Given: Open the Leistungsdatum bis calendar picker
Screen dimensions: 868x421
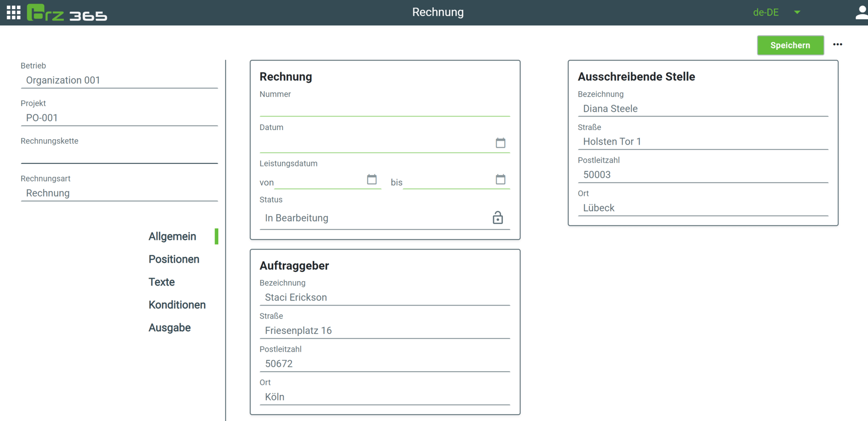Looking at the screenshot, I should click(x=500, y=179).
